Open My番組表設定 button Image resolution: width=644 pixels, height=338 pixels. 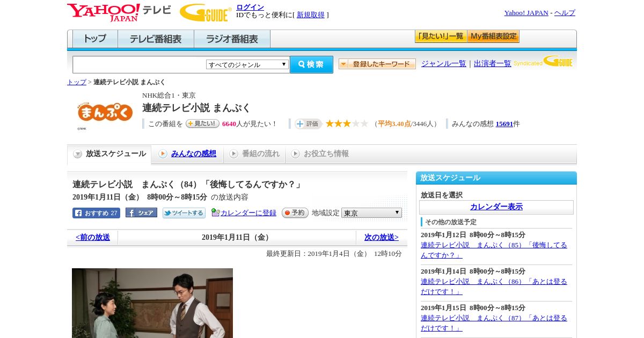point(493,36)
